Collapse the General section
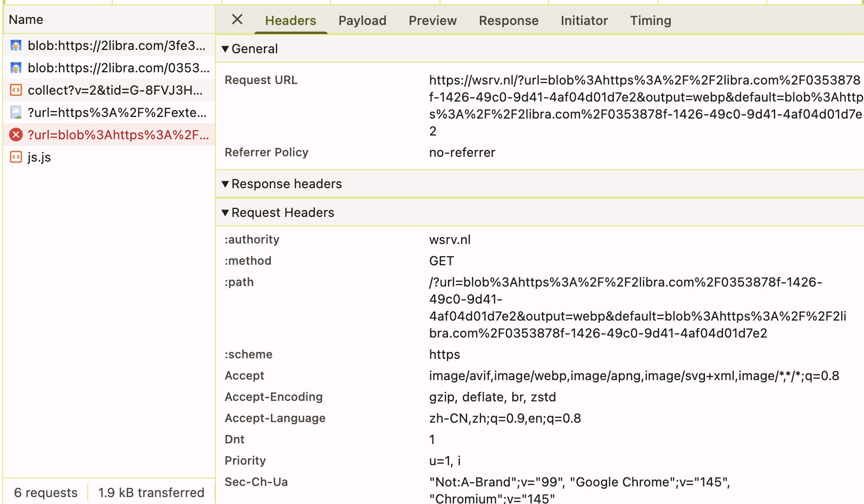Viewport: 864px width, 504px height. pyautogui.click(x=226, y=49)
